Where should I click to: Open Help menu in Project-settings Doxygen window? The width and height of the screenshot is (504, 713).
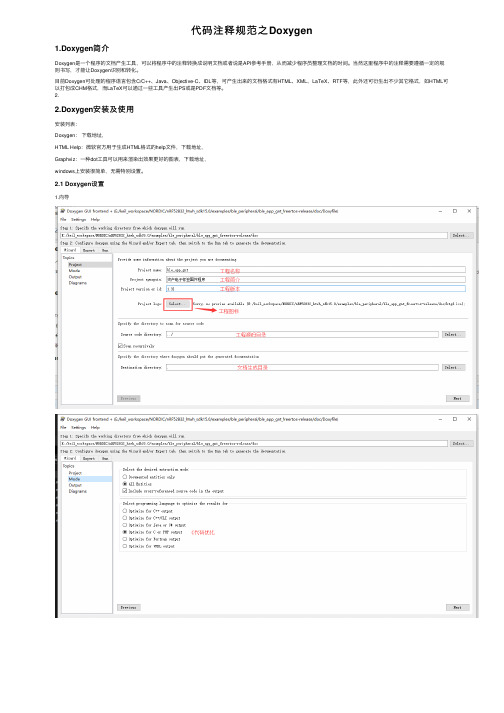coord(95,219)
